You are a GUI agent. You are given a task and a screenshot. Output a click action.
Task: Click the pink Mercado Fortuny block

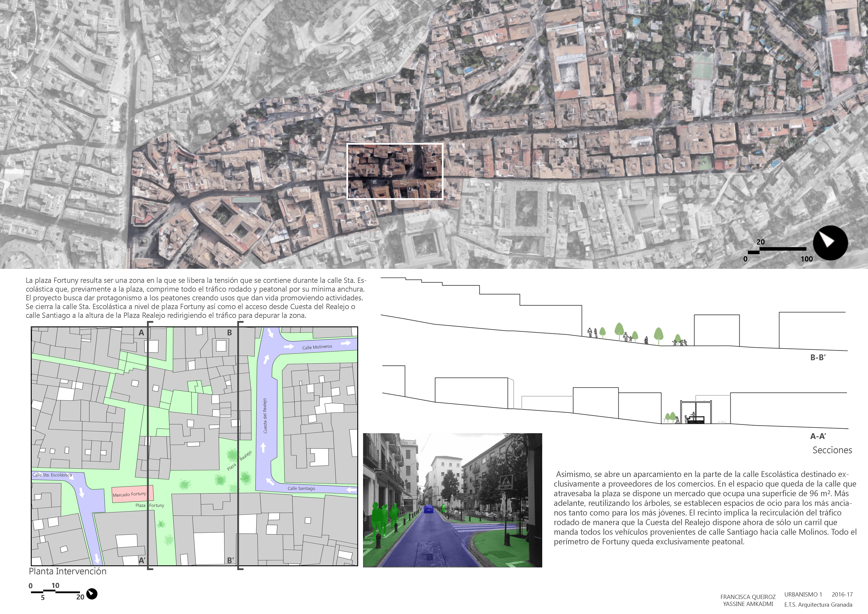click(132, 494)
